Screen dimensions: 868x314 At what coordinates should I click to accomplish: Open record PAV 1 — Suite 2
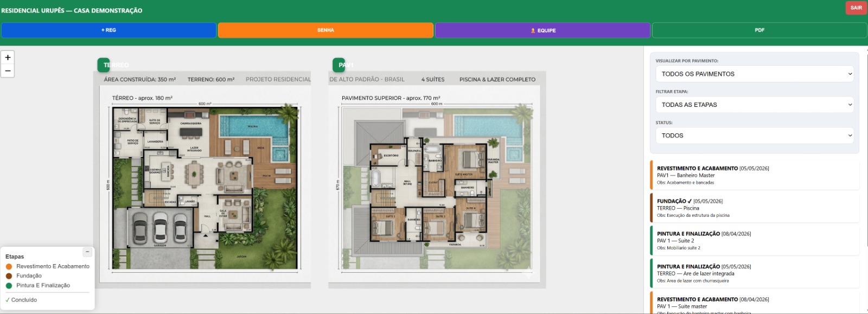pos(755,241)
